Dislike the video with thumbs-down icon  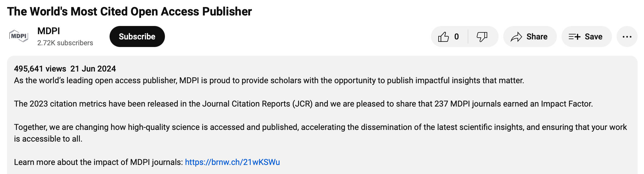click(x=482, y=37)
